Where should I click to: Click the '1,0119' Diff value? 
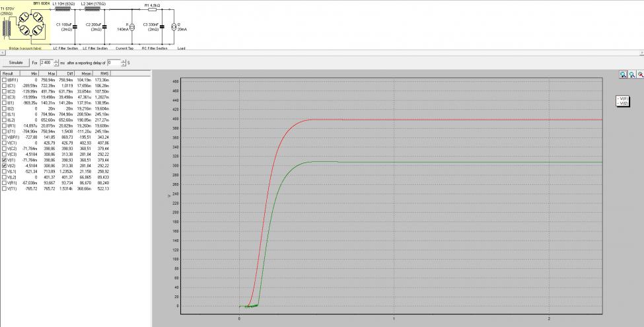[67, 85]
